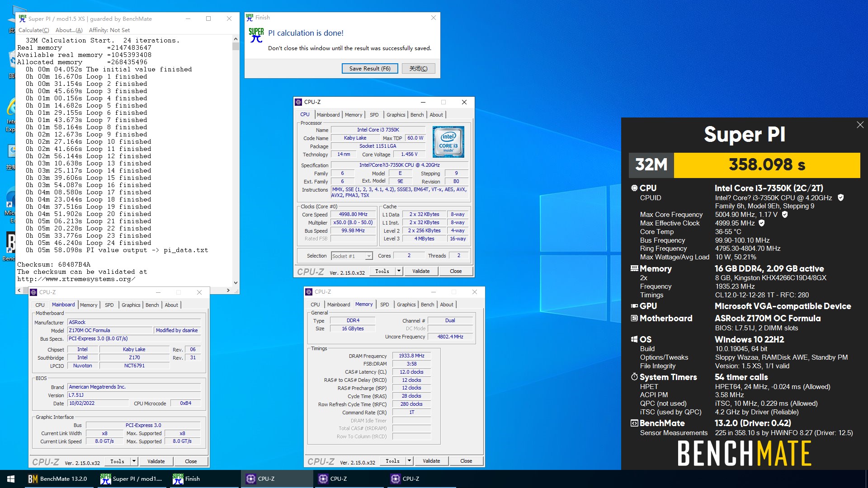
Task: Click Save Result (F6) button
Action: pos(370,69)
